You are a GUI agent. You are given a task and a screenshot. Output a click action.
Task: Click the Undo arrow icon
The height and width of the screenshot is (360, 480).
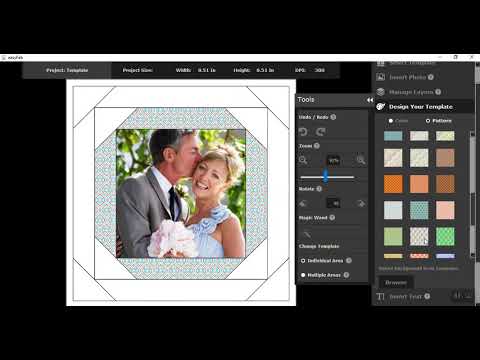click(303, 132)
